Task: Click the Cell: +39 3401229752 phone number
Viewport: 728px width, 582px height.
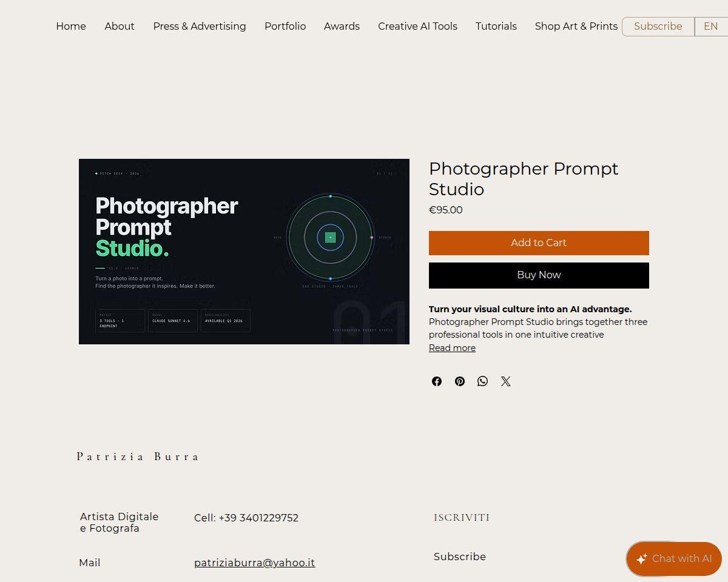Action: click(246, 518)
